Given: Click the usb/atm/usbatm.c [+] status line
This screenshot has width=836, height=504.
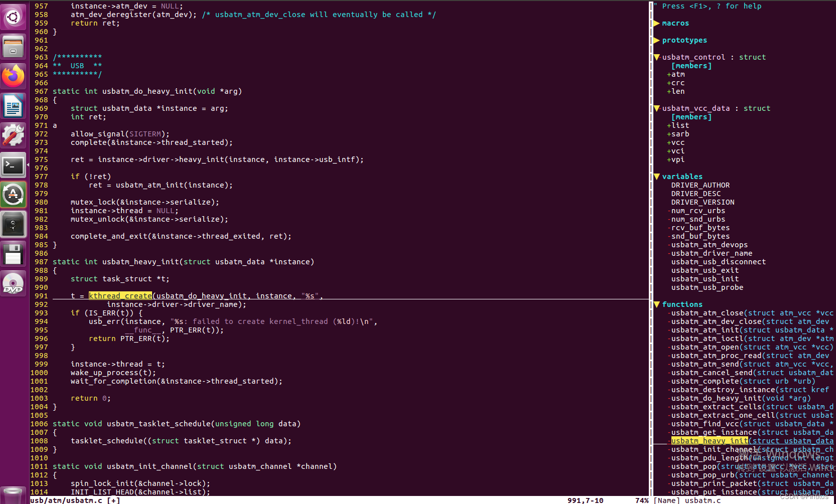Looking at the screenshot, I should coord(75,500).
